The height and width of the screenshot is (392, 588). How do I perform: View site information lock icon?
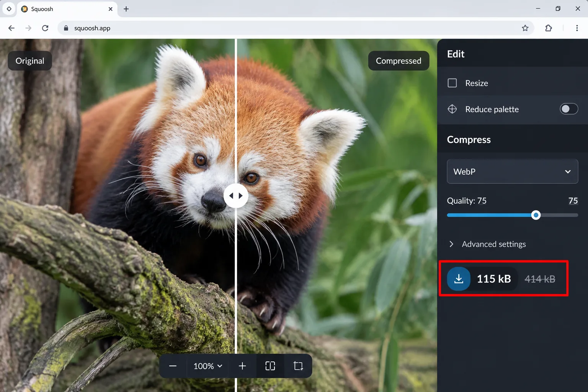click(x=66, y=28)
